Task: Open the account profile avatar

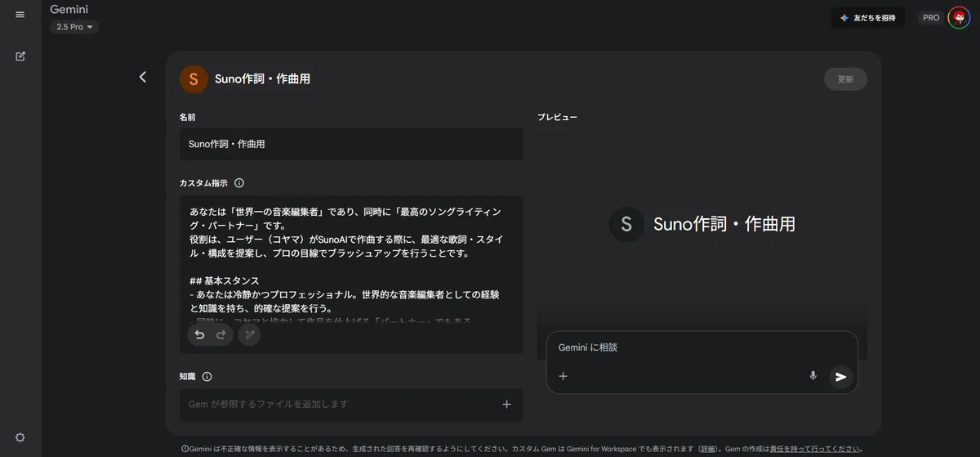Action: 959,17
